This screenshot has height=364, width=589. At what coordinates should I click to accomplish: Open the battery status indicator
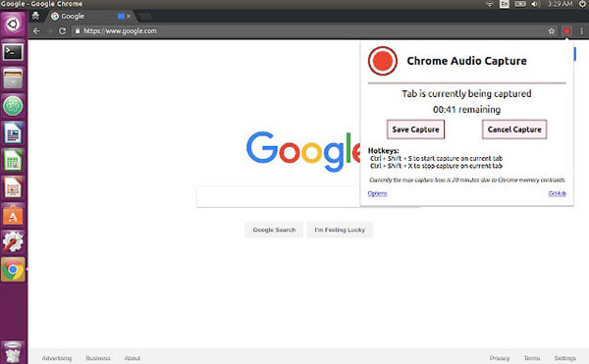pyautogui.click(x=520, y=4)
